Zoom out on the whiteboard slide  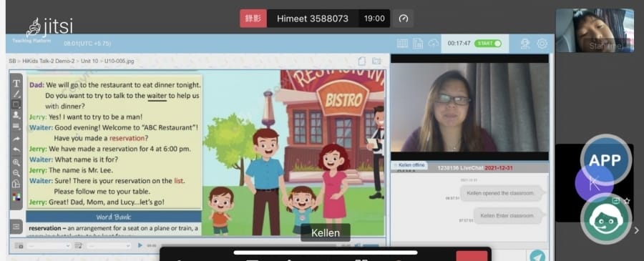[x=16, y=173]
